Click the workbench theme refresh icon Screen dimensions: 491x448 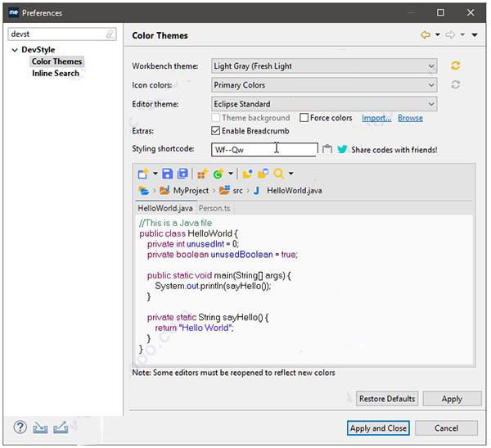[455, 66]
